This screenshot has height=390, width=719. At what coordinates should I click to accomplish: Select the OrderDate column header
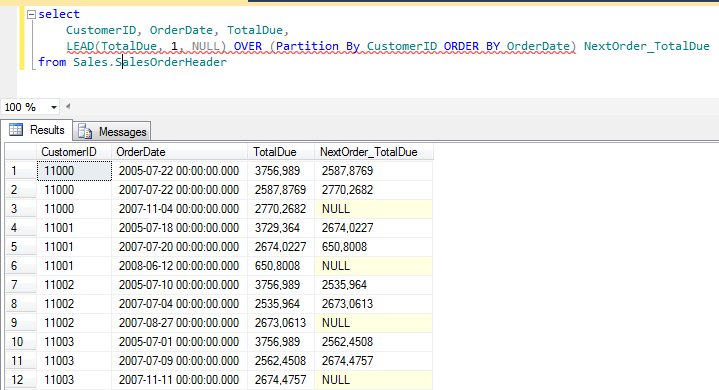click(179, 152)
